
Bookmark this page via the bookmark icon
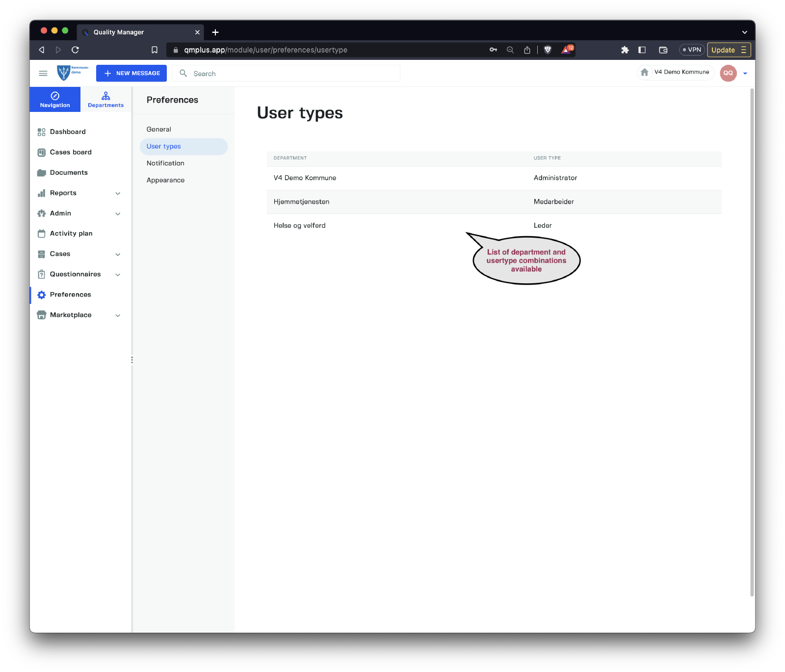[x=155, y=50]
